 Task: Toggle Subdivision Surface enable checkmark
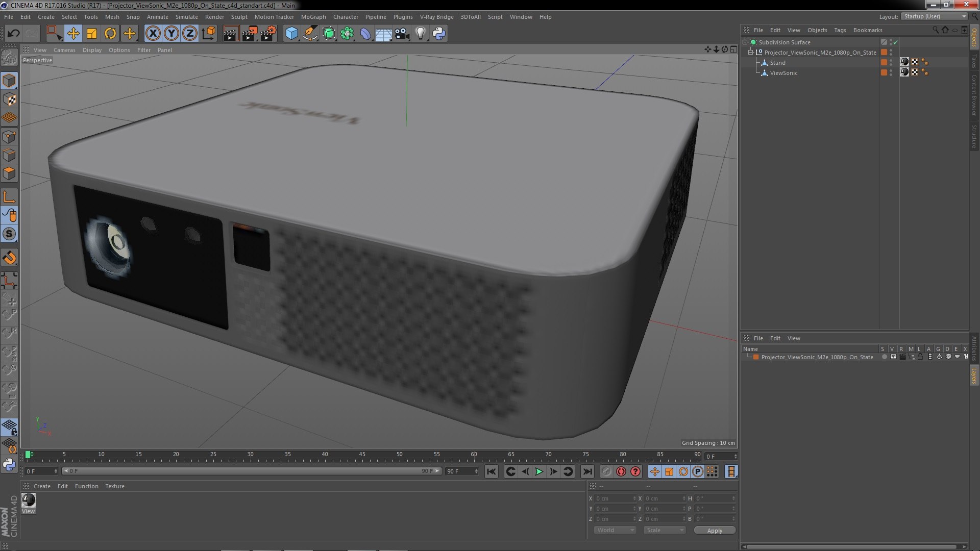895,42
